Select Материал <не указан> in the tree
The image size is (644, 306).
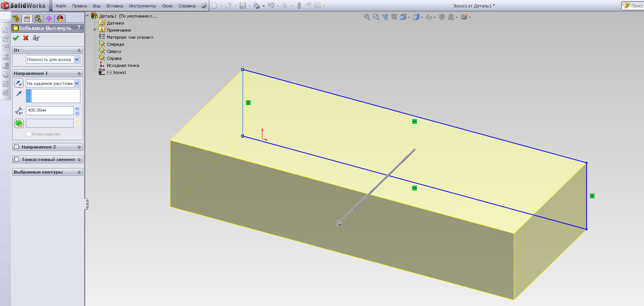point(130,37)
